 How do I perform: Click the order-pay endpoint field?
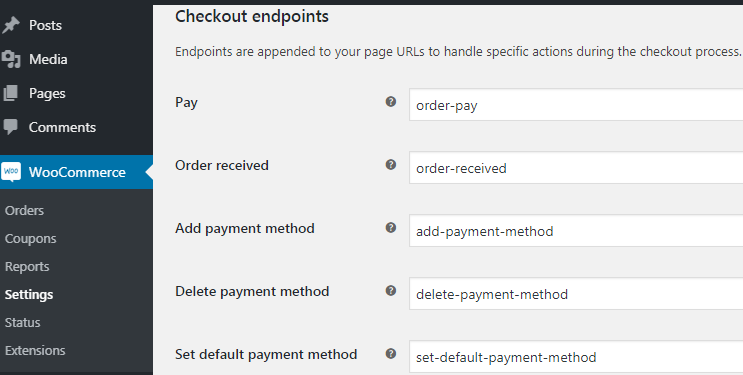(x=576, y=105)
